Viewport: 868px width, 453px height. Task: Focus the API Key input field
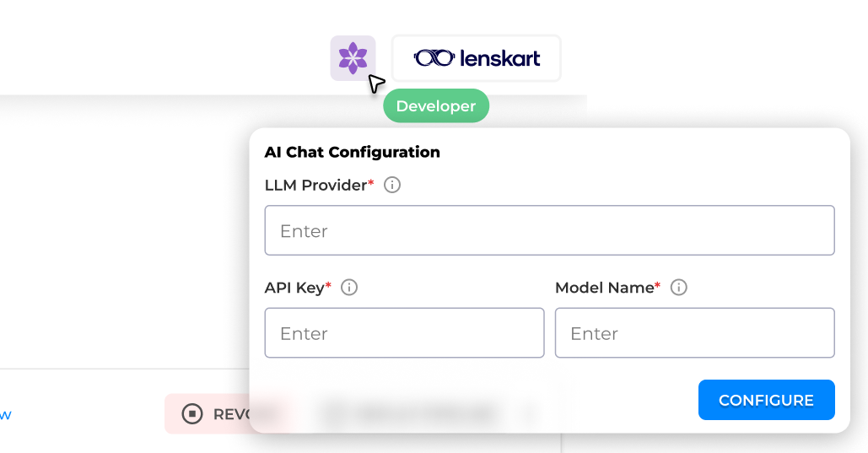[x=404, y=333]
